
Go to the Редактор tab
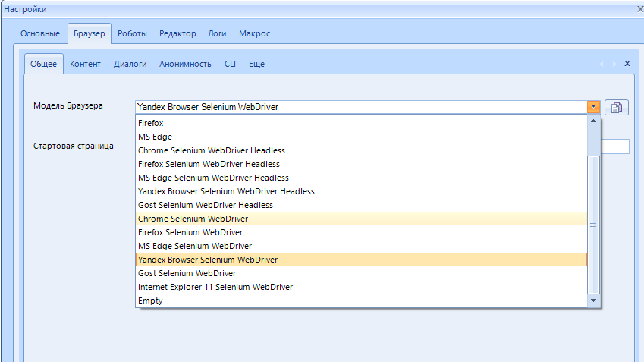point(177,34)
